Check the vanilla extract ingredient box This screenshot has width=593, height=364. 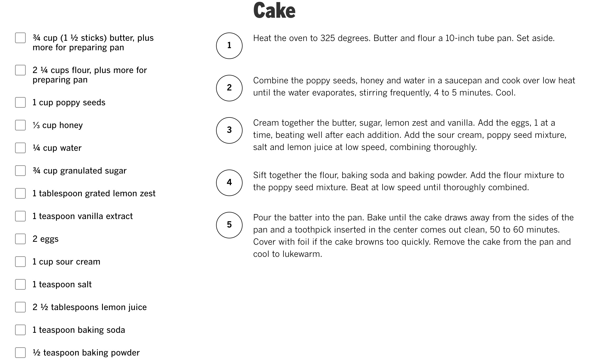point(20,216)
